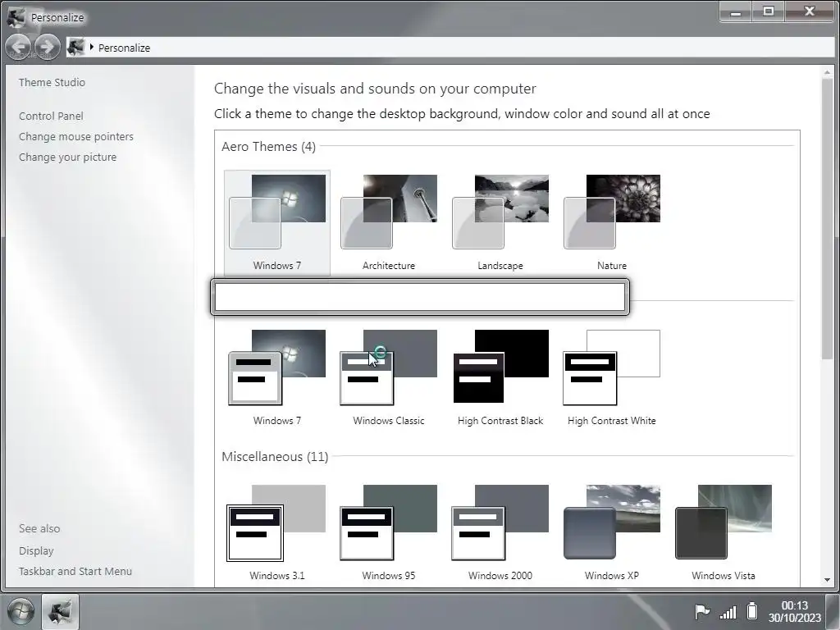Open the Display link
This screenshot has width=840, height=630.
[36, 550]
